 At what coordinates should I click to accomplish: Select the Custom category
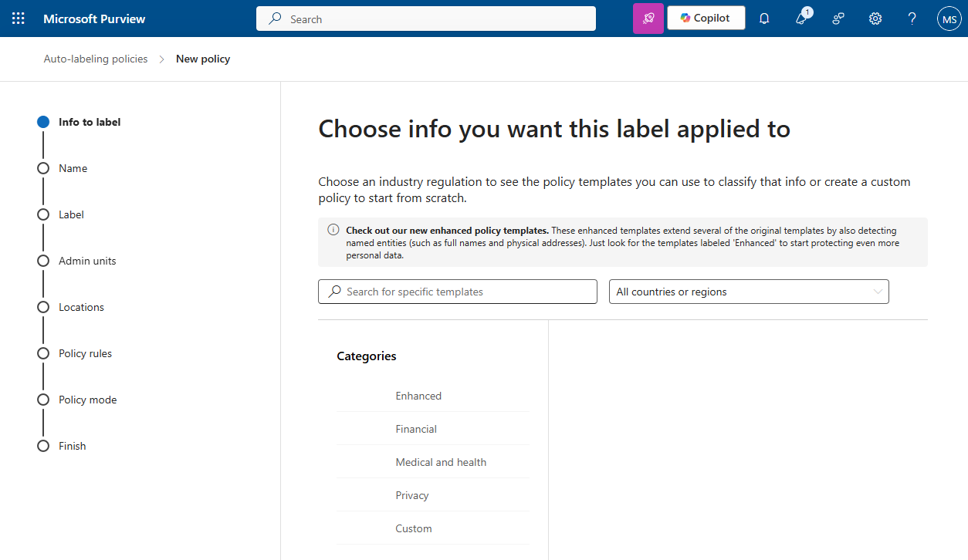(x=414, y=528)
